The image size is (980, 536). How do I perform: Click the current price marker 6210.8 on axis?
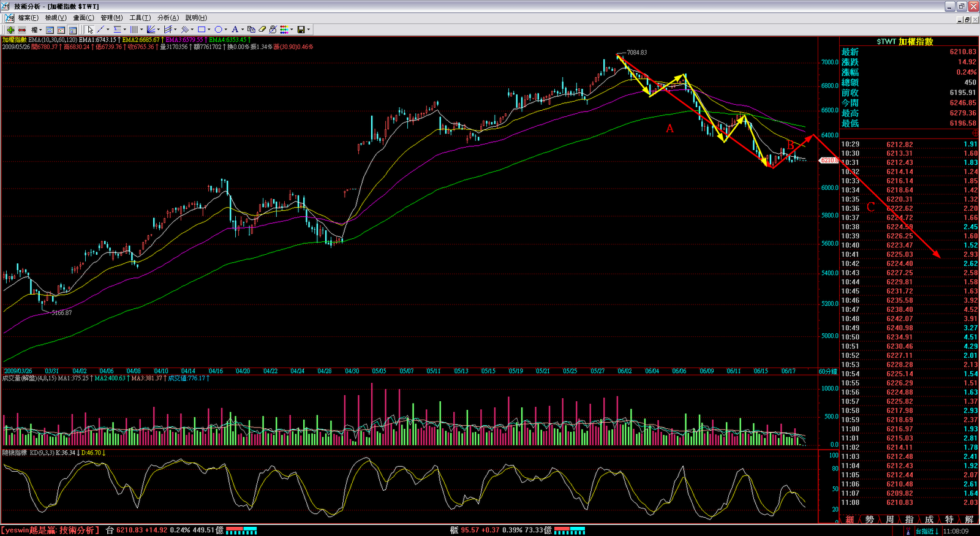point(829,160)
